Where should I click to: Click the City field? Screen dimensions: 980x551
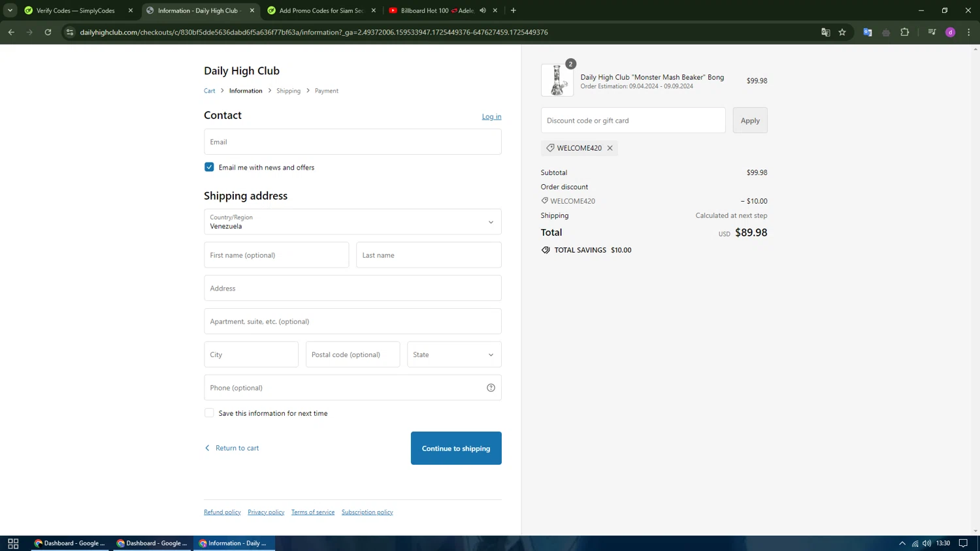coord(251,354)
